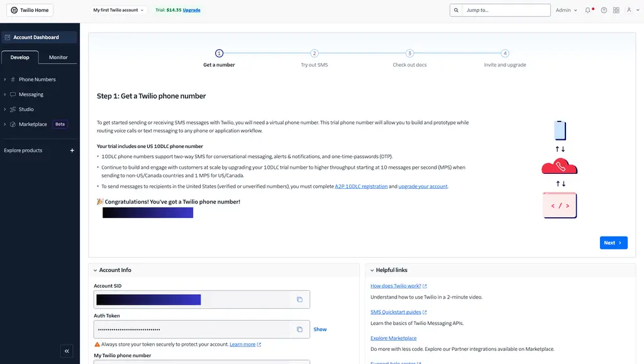This screenshot has height=364, width=644.
Task: Click the warning triangle icon
Action: (x=97, y=344)
